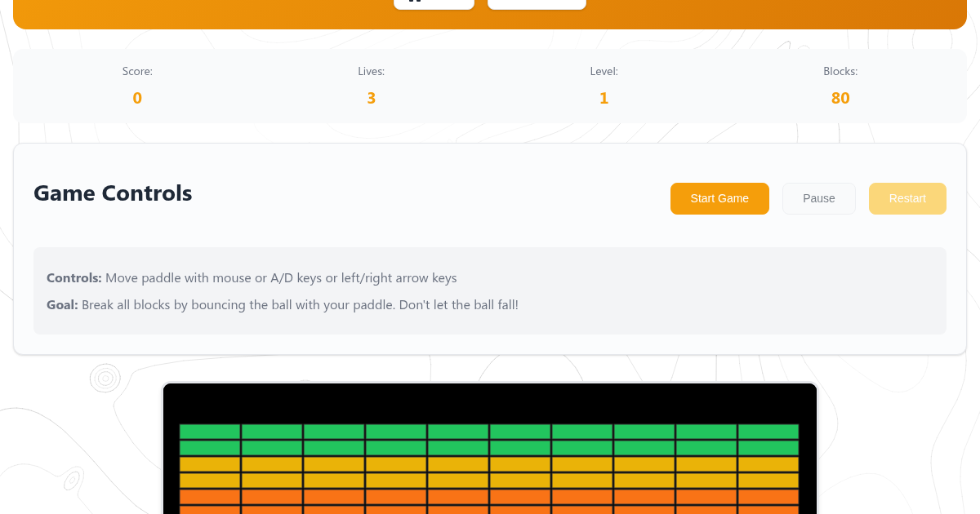Click the Pause button
This screenshot has width=980, height=514.
pos(818,198)
